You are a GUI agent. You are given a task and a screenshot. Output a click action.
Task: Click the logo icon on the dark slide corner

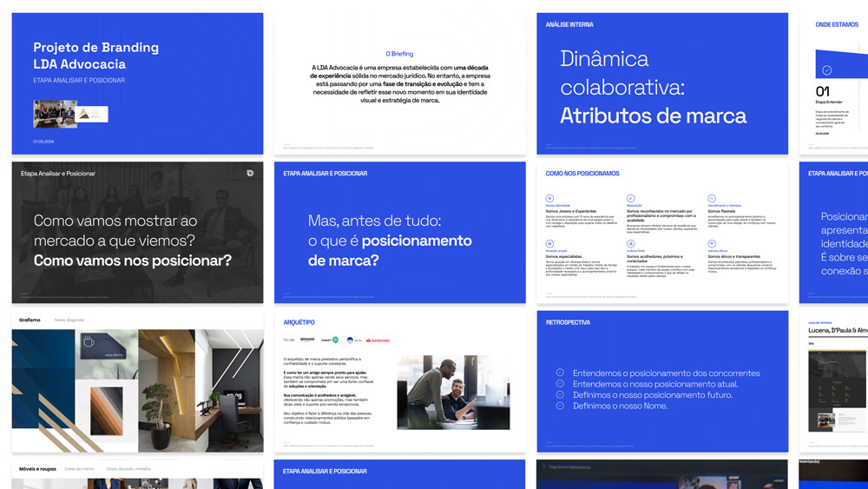pos(250,174)
